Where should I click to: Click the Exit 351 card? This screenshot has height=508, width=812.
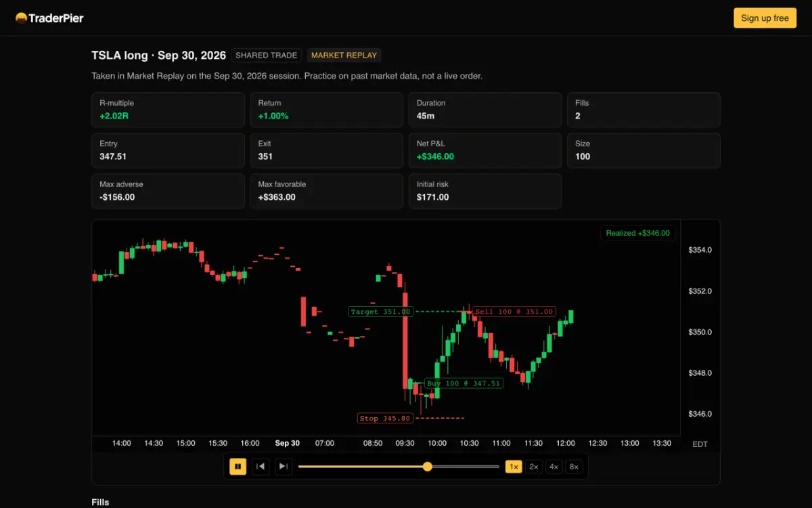click(x=327, y=150)
